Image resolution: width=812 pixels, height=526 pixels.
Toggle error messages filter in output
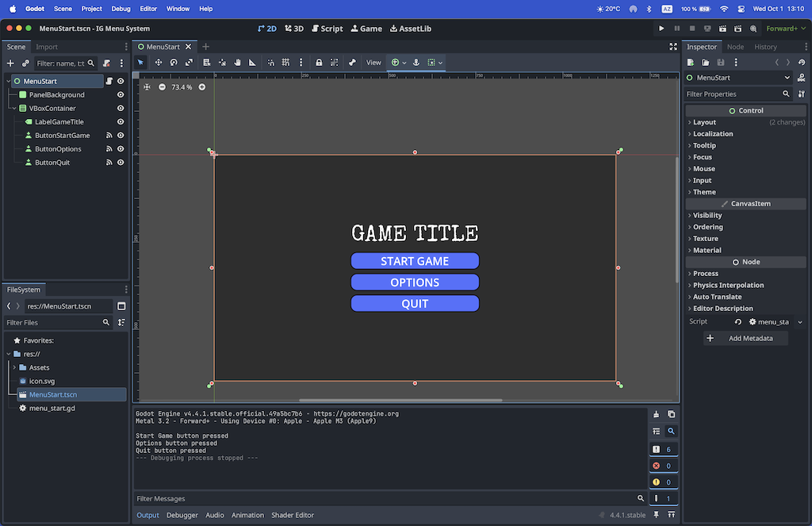point(662,466)
